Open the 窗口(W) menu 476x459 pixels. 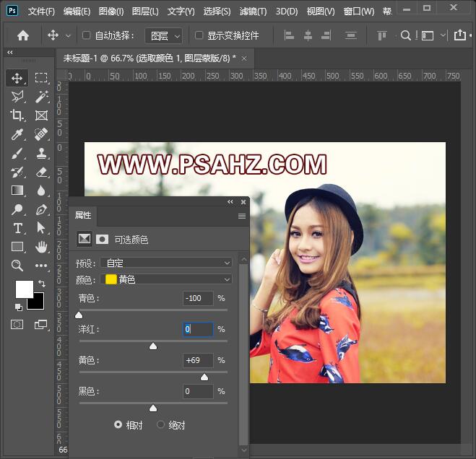click(359, 12)
